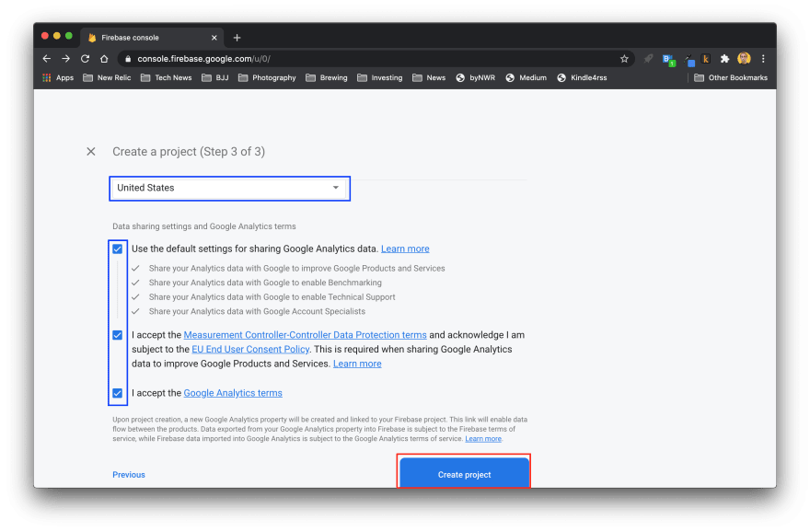This screenshot has height=532, width=810.
Task: Open the Apps grid in the bookmarks bar
Action: pos(58,77)
